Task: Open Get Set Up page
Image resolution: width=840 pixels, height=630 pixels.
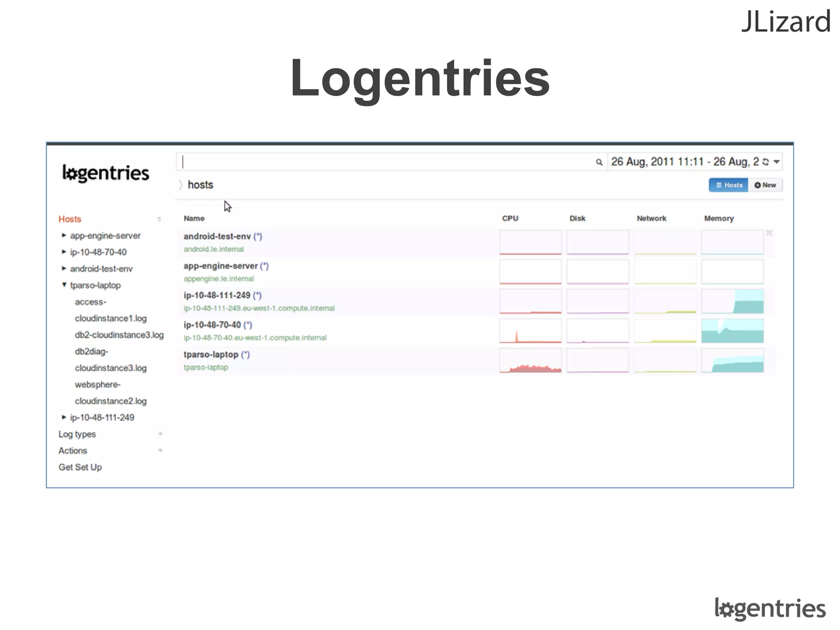Action: click(80, 467)
